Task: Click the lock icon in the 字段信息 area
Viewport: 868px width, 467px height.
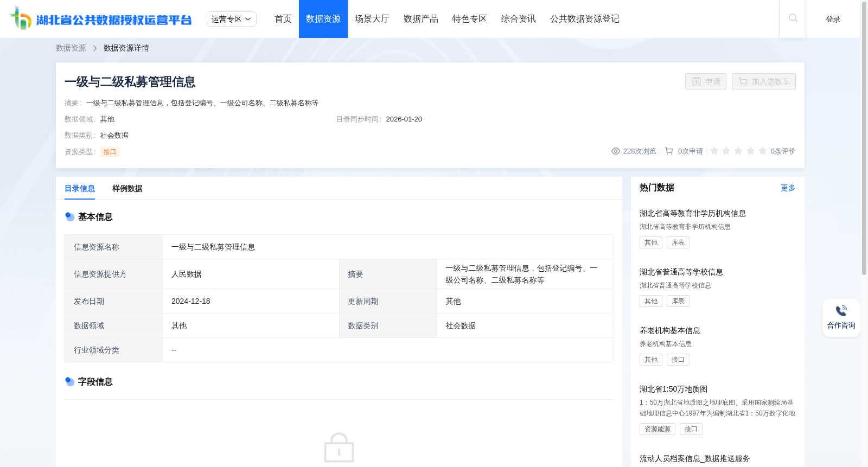Action: tap(339, 447)
